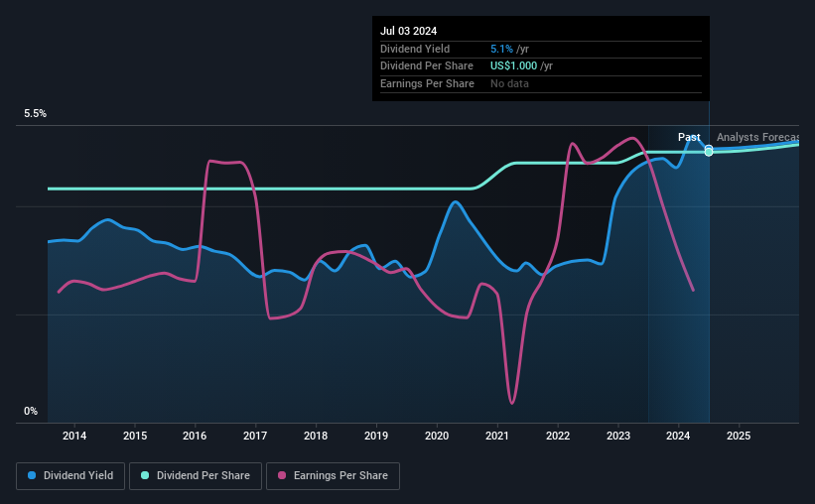Screen dimensions: 815x504
Task: Click the data point marker at Jul 2024
Action: [x=709, y=151]
